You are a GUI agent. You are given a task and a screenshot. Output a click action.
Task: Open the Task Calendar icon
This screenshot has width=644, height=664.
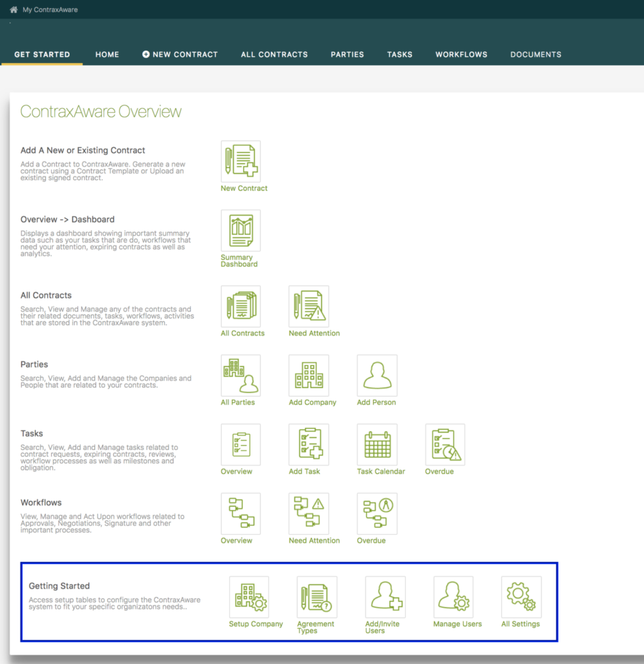pos(376,444)
